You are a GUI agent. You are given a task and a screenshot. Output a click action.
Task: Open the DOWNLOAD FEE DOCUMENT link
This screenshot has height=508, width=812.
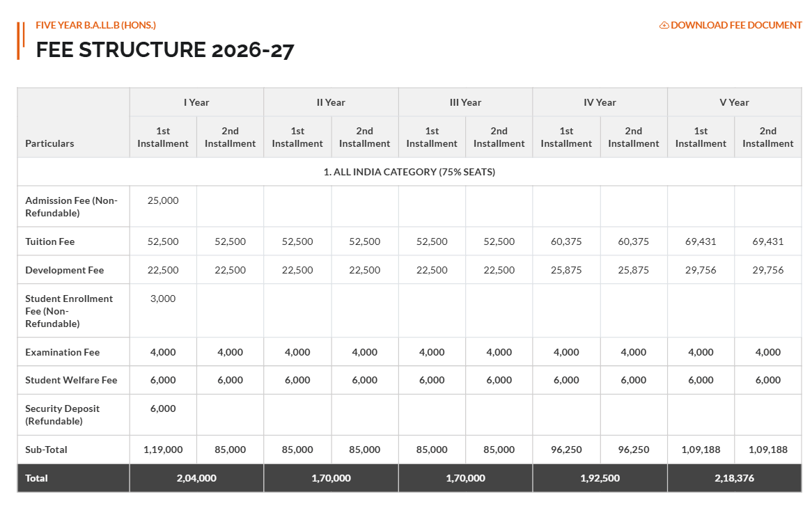(736, 24)
